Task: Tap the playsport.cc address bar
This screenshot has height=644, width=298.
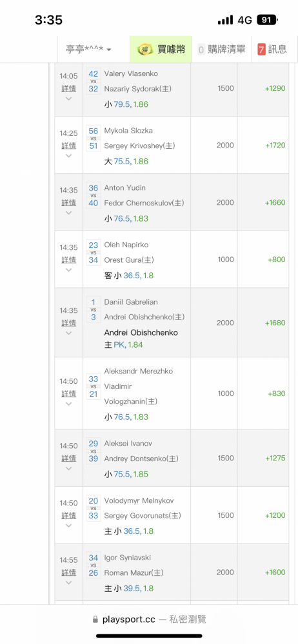Action: [x=149, y=619]
